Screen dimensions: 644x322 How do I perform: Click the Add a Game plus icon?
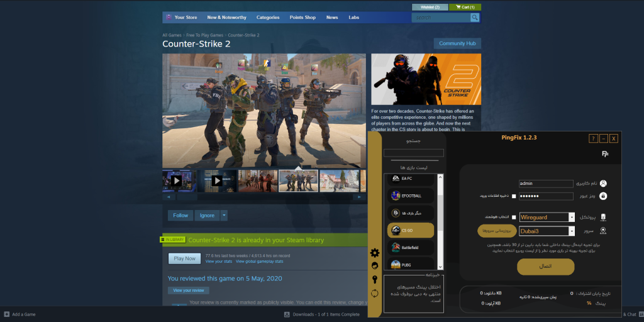click(x=6, y=314)
